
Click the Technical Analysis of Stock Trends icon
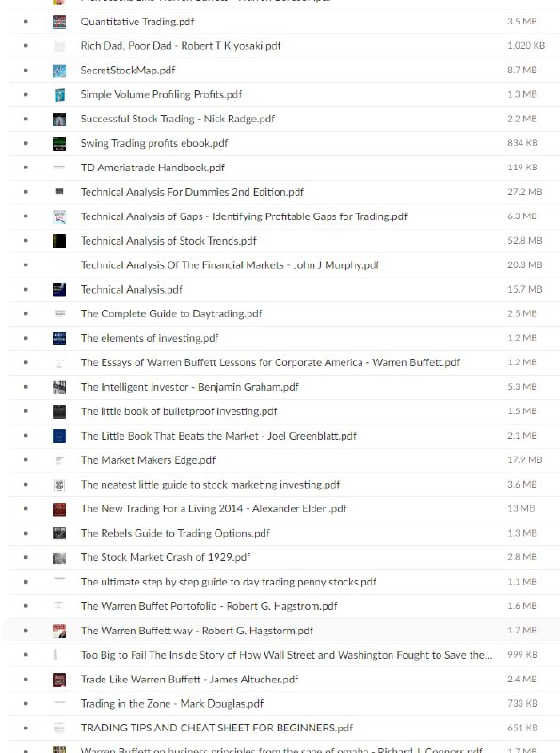click(x=59, y=241)
